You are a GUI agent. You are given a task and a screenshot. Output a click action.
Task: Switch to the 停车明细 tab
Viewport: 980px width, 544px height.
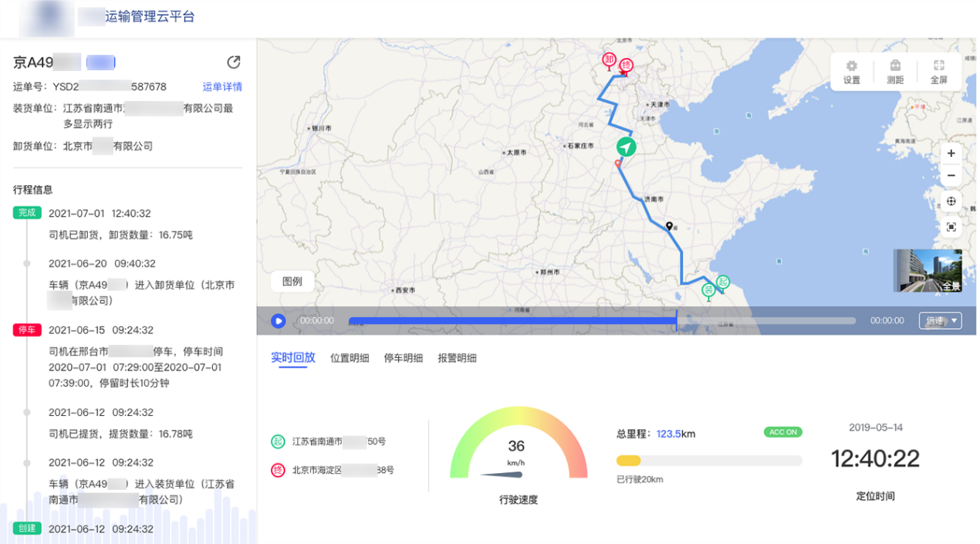point(403,358)
